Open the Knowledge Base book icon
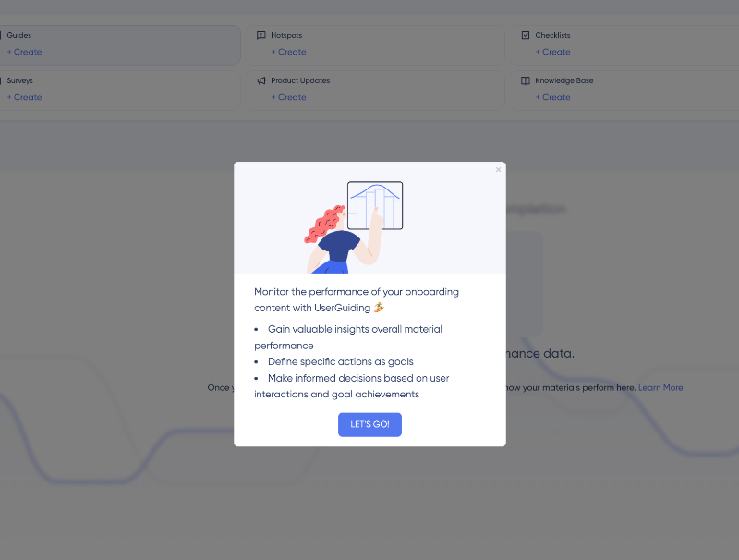This screenshot has height=560, width=739. coord(525,80)
